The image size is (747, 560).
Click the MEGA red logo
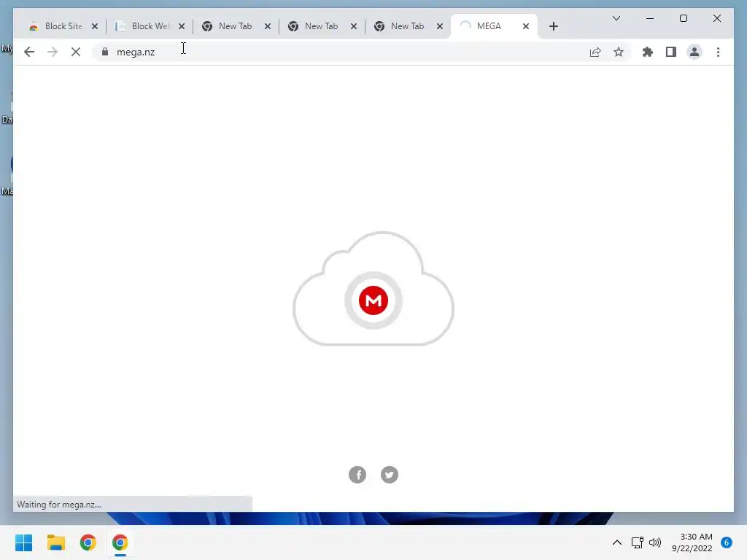click(x=373, y=300)
